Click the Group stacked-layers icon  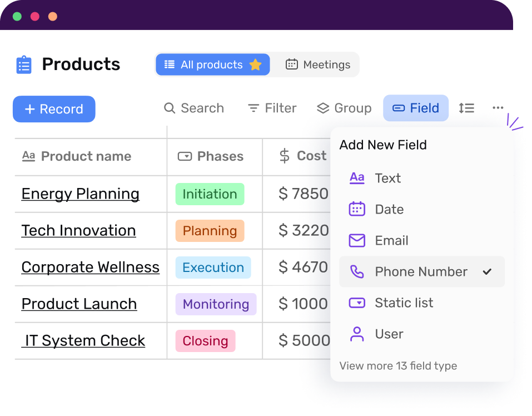click(x=324, y=108)
